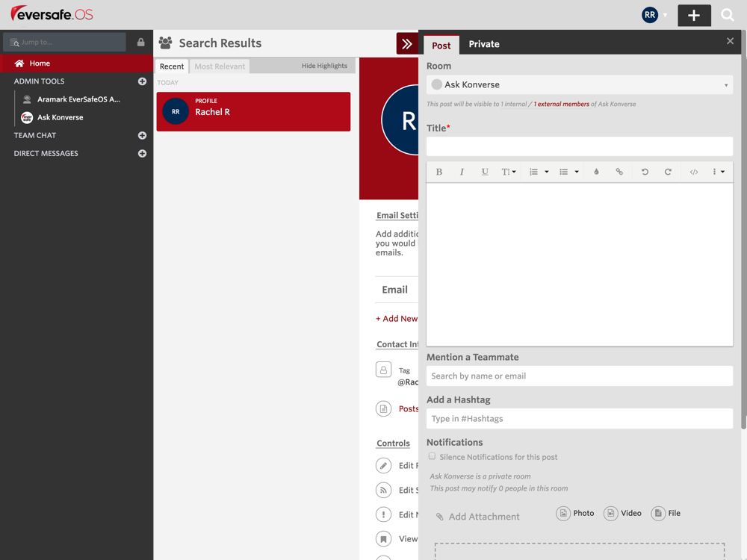Open the Room dropdown Ask Konverse
Viewport: 747px width, 560px height.
point(580,85)
